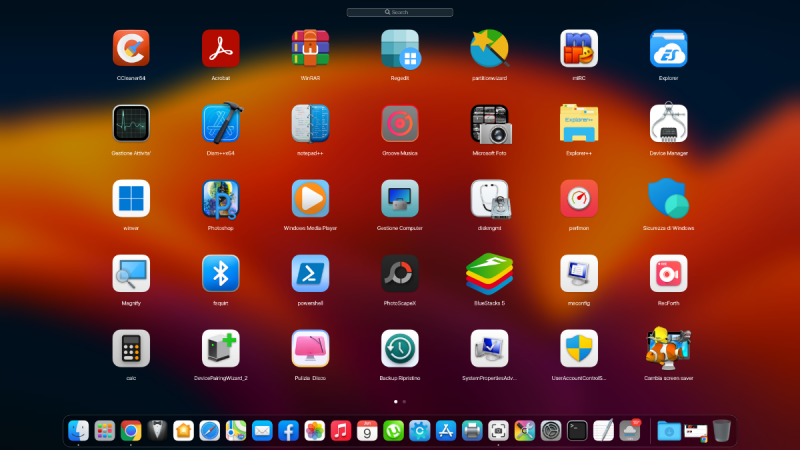Open notepad++

(x=310, y=123)
